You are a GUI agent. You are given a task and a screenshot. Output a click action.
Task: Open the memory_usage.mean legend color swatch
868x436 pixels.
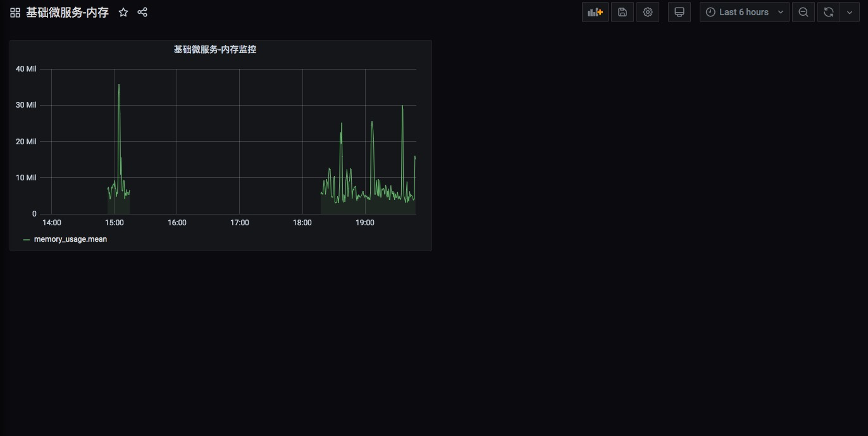click(x=27, y=240)
